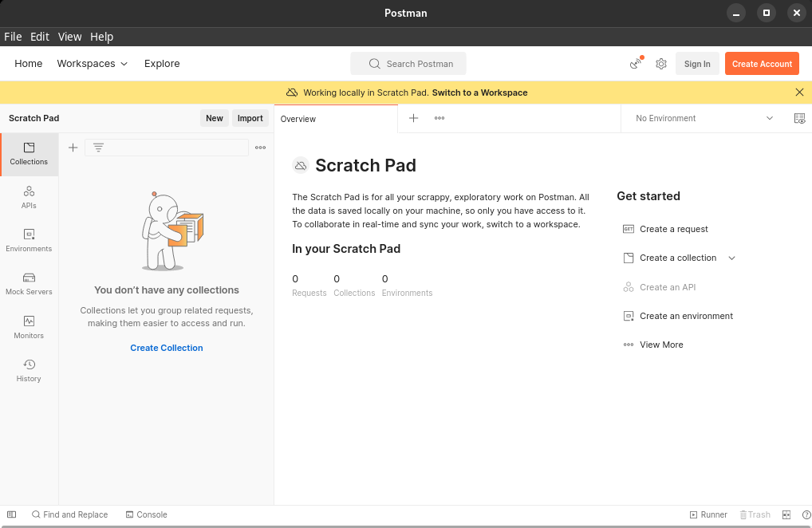This screenshot has height=528, width=812.
Task: Open tab options three-dot menu
Action: (x=440, y=118)
